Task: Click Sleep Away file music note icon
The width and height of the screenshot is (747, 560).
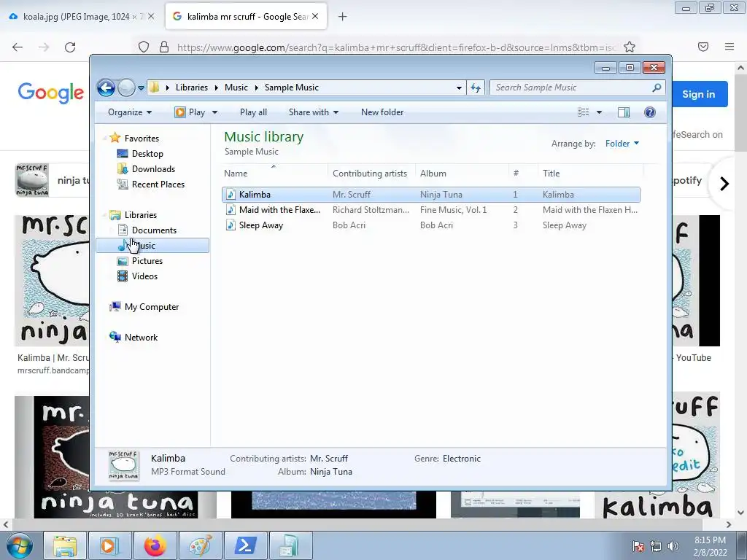Action: [231, 225]
